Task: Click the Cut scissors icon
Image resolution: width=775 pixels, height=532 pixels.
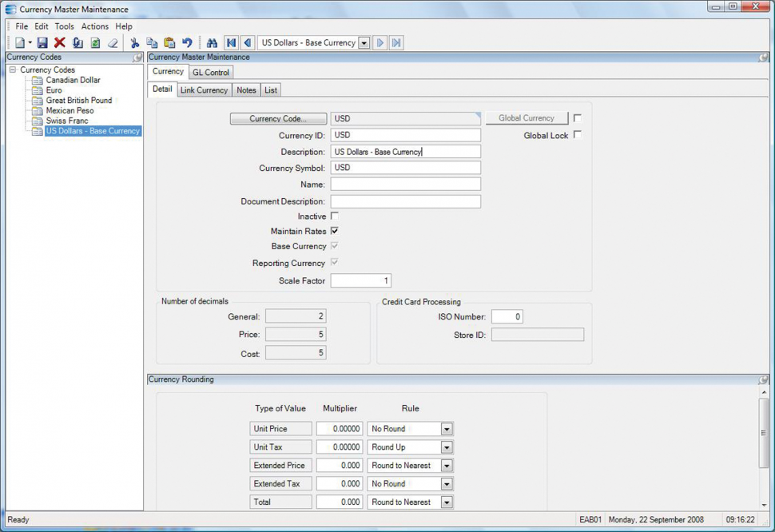Action: tap(134, 43)
